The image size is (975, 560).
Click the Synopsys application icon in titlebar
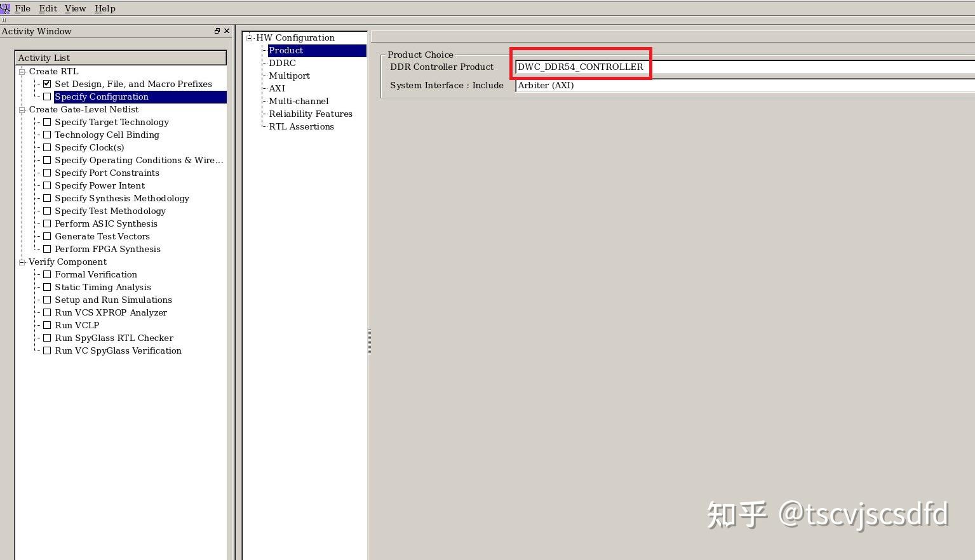tap(6, 8)
